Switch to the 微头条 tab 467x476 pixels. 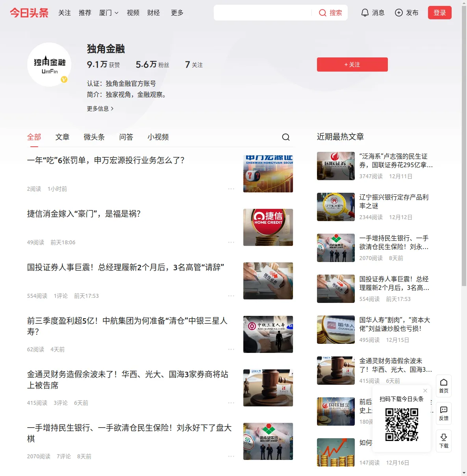[x=94, y=137]
